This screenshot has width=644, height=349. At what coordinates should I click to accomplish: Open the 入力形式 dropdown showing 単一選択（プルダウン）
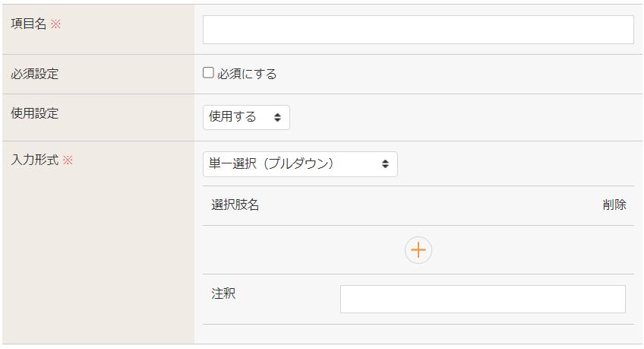pyautogui.click(x=300, y=164)
